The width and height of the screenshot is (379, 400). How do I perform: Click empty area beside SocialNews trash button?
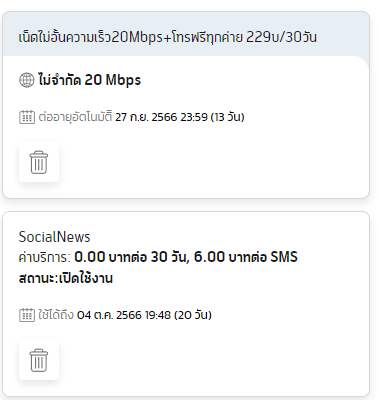[213, 360]
